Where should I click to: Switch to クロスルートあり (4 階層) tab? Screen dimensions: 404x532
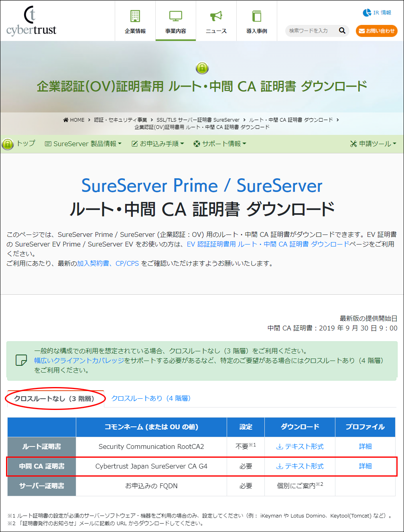click(x=151, y=398)
